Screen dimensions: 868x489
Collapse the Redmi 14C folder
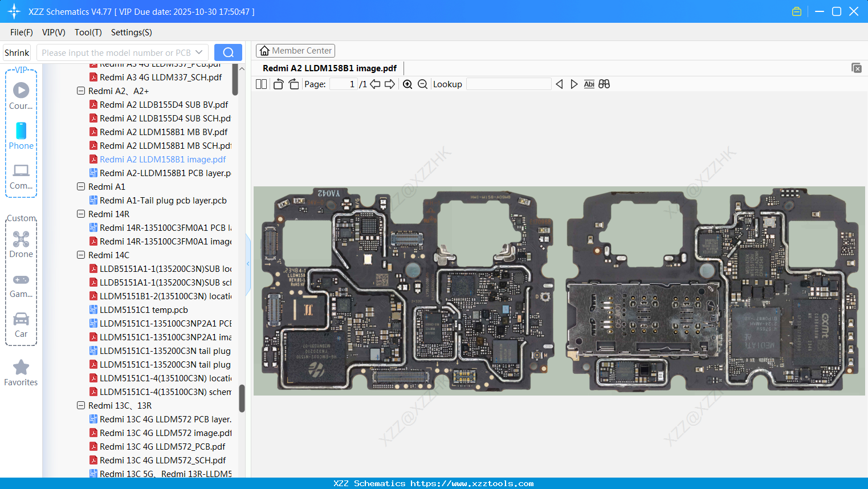pos(81,255)
